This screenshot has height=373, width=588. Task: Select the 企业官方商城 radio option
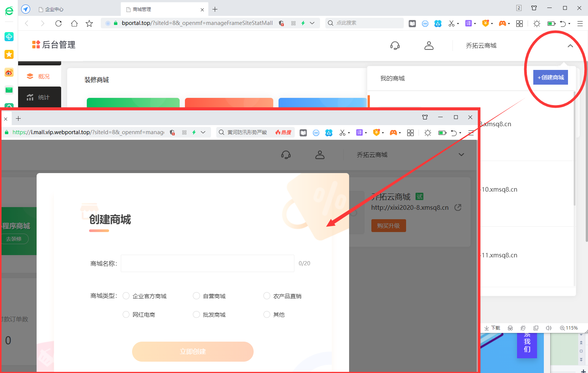[x=126, y=296]
